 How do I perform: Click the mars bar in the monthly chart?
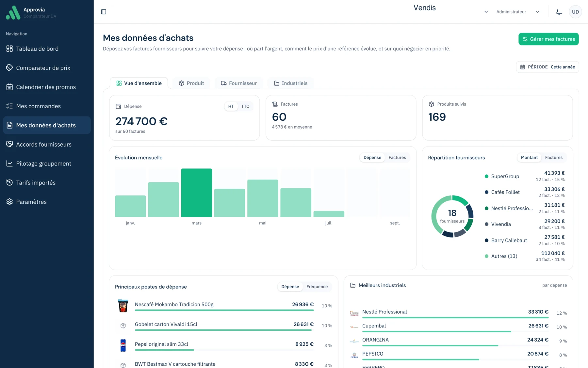(197, 193)
